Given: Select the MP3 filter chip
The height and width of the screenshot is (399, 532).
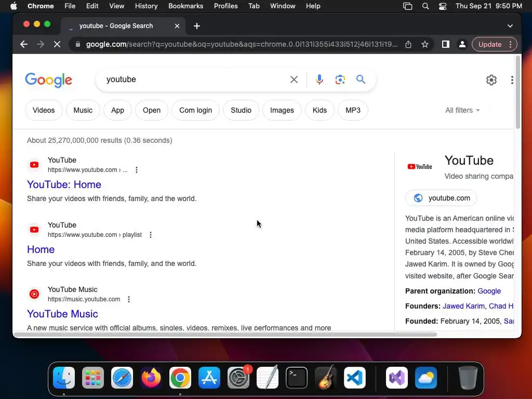Looking at the screenshot, I should pyautogui.click(x=353, y=110).
